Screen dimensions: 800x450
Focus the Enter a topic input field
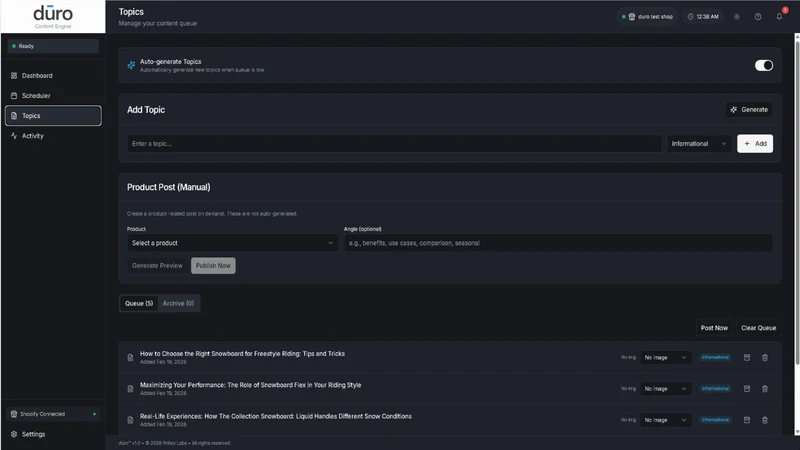click(x=394, y=144)
